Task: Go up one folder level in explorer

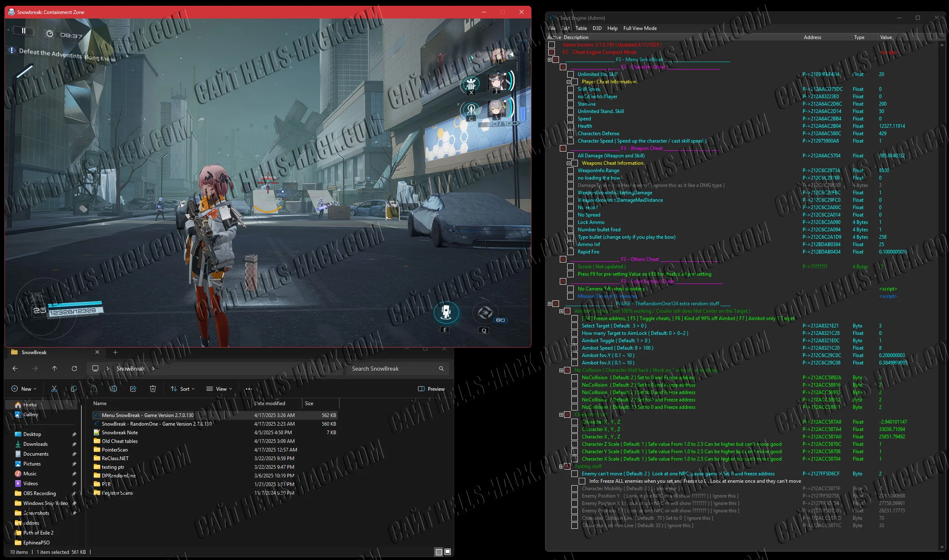Action: [54, 369]
